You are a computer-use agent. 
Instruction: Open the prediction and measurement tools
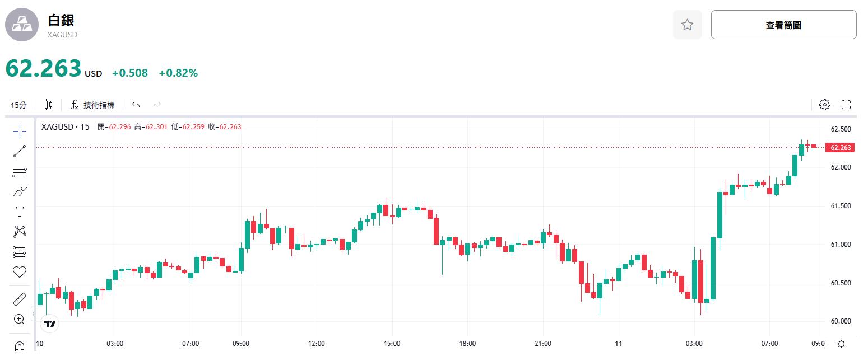pos(20,252)
